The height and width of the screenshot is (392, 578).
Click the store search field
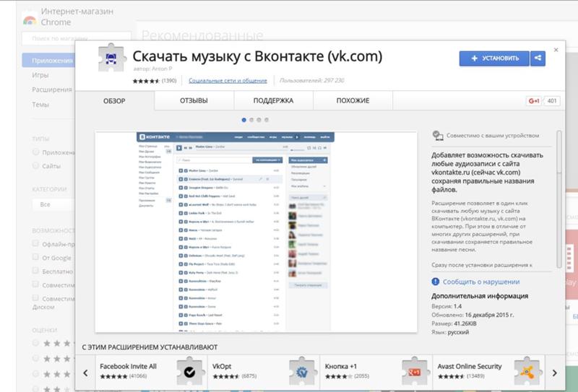77,38
